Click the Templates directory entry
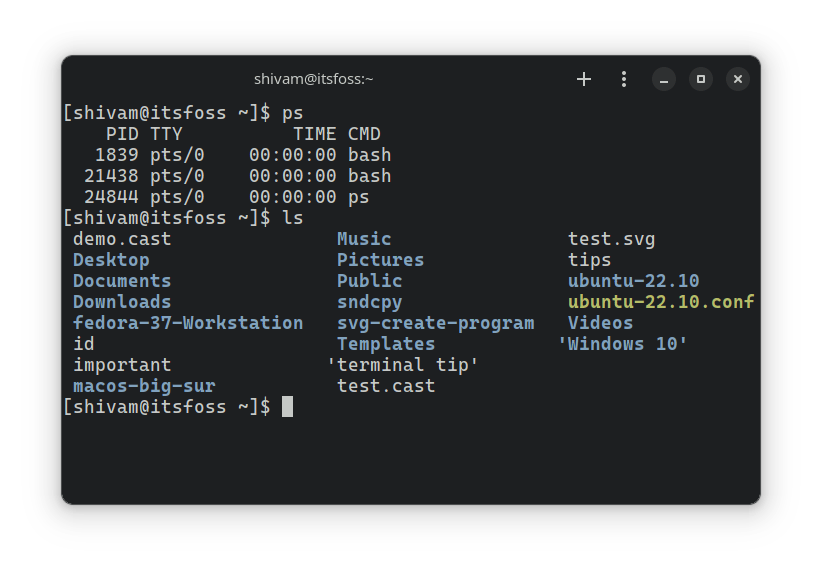Image resolution: width=822 pixels, height=572 pixels. point(386,344)
